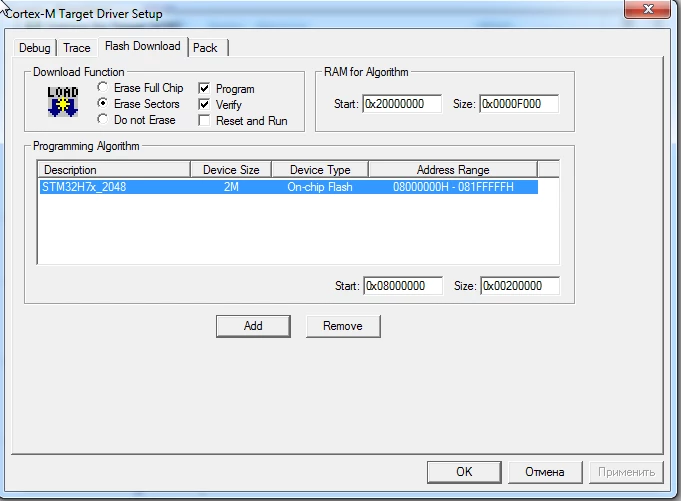
Task: Click the Device Type column header
Action: [320, 169]
